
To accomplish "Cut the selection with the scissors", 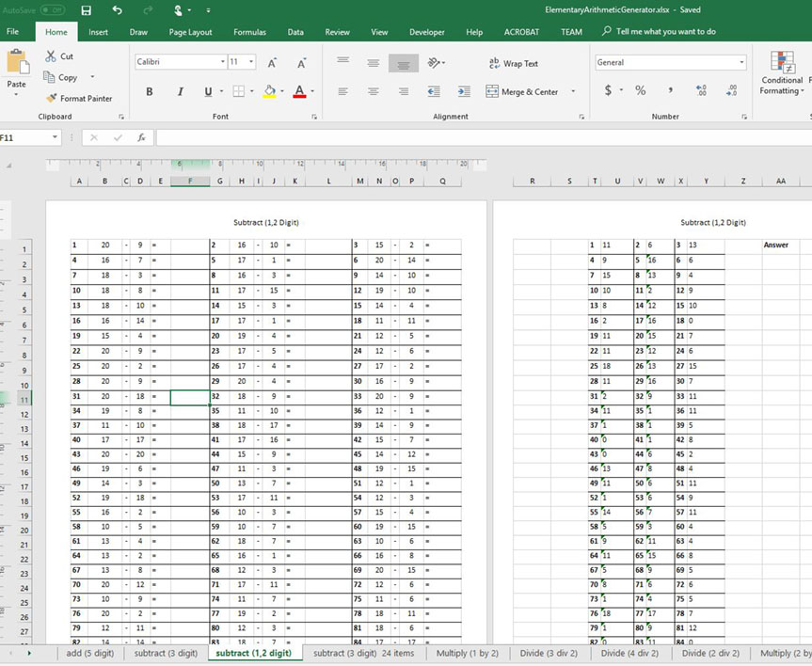I will pos(59,56).
